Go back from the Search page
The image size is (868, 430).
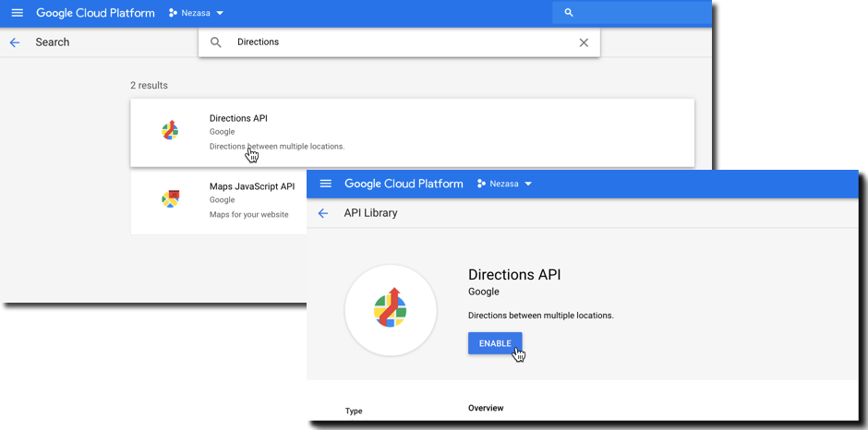(15, 42)
